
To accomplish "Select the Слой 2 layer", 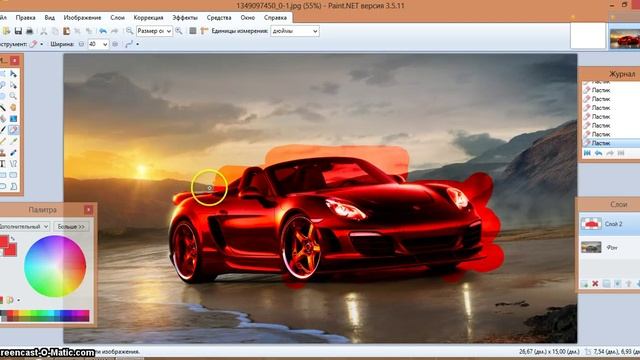I will [x=609, y=224].
